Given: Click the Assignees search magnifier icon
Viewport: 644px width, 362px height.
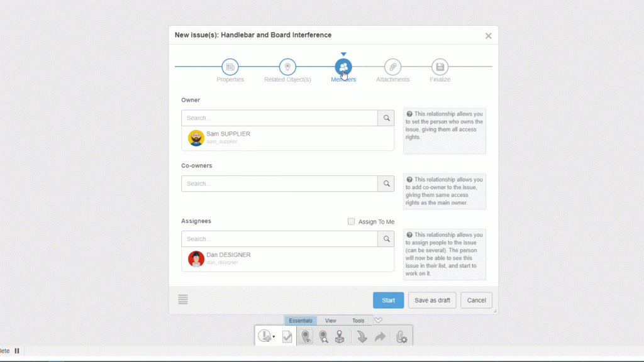Looking at the screenshot, I should (386, 239).
